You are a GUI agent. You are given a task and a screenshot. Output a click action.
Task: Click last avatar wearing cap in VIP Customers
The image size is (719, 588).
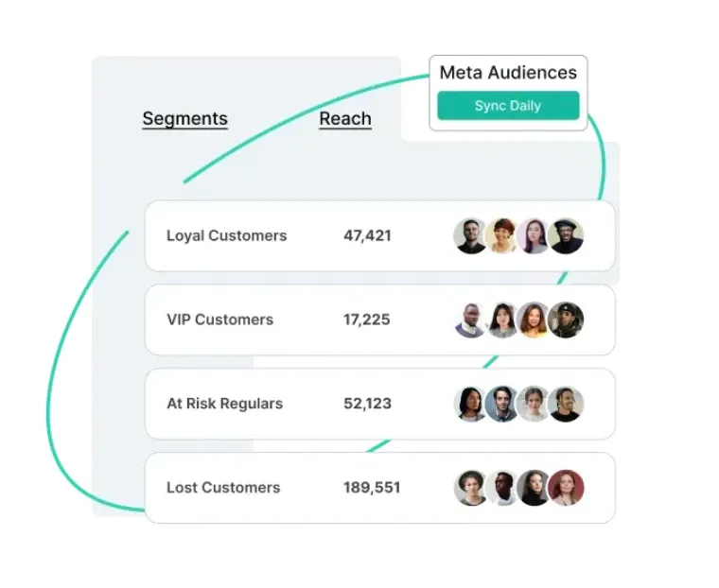click(x=566, y=320)
